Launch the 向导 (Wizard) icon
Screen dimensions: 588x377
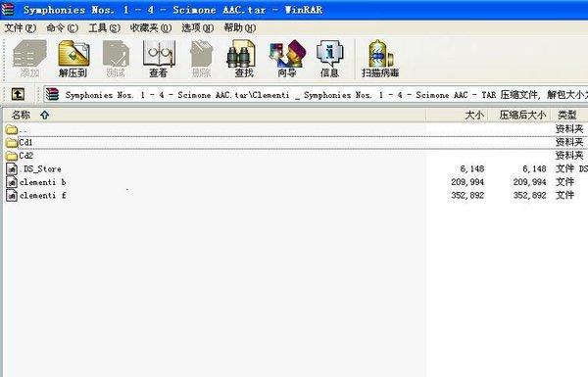pos(287,59)
